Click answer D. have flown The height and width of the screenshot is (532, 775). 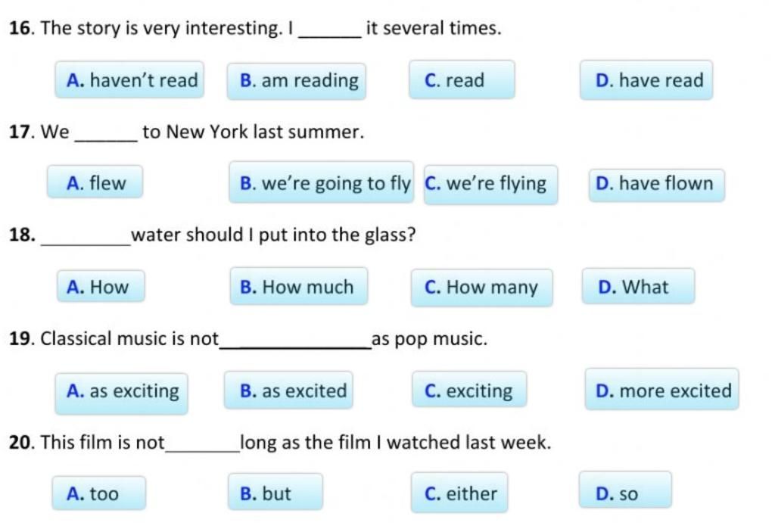coord(656,185)
